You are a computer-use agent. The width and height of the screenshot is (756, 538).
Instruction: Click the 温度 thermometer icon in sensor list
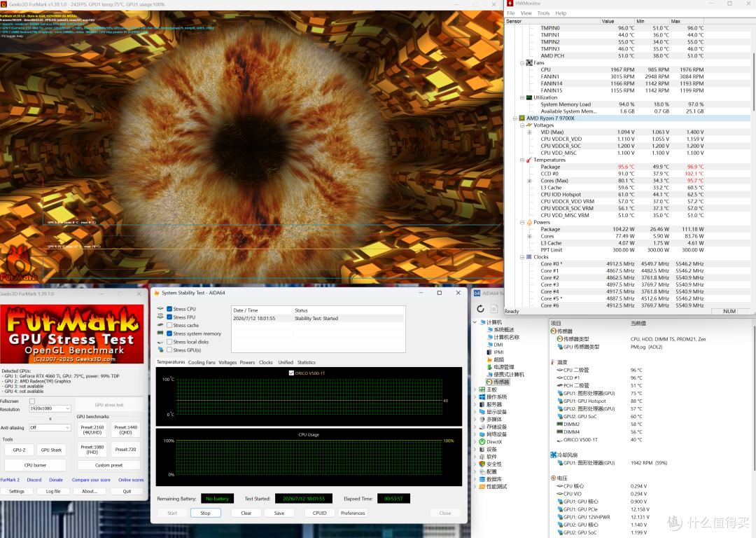[x=554, y=362]
